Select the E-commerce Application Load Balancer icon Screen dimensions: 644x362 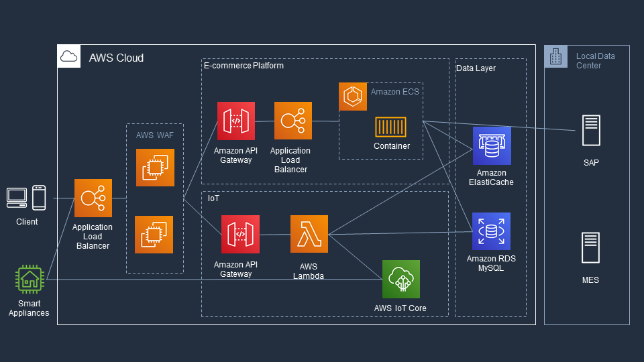(293, 121)
